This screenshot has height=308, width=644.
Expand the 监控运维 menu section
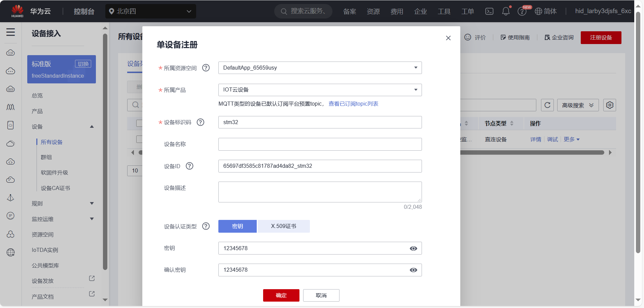coord(92,219)
